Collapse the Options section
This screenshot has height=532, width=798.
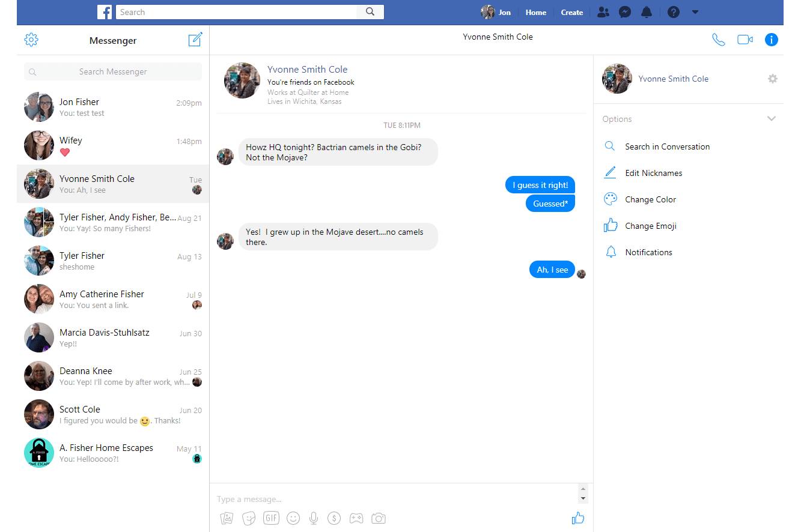(772, 119)
